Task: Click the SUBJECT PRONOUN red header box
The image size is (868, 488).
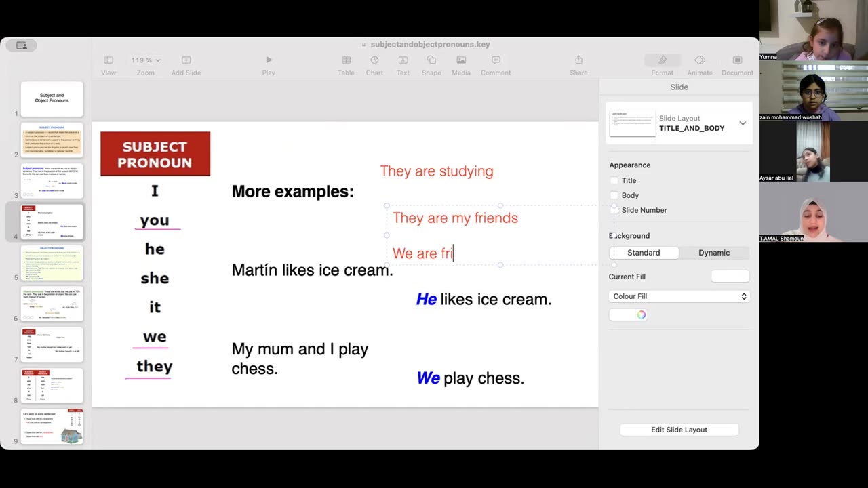Action: tap(155, 154)
